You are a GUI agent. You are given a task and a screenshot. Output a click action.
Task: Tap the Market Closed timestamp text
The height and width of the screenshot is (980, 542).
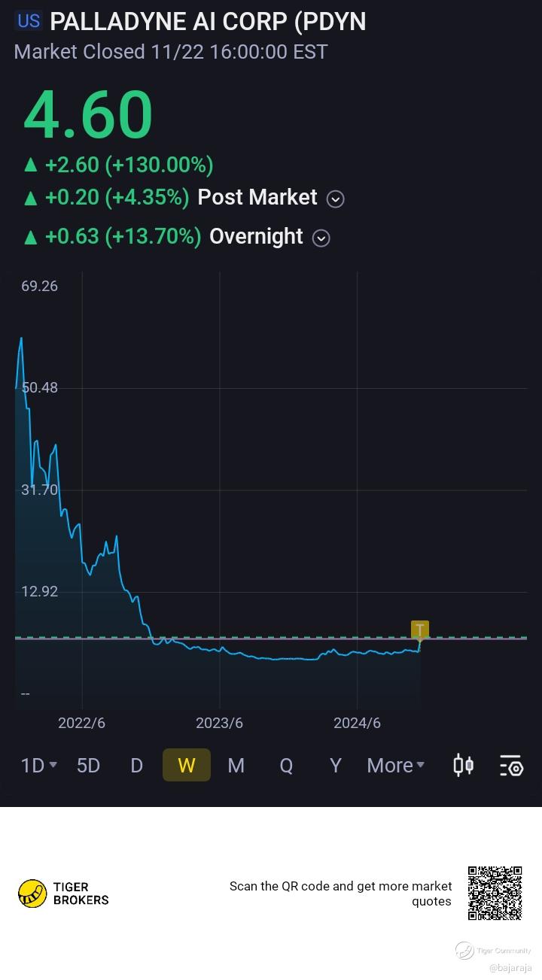(x=171, y=52)
